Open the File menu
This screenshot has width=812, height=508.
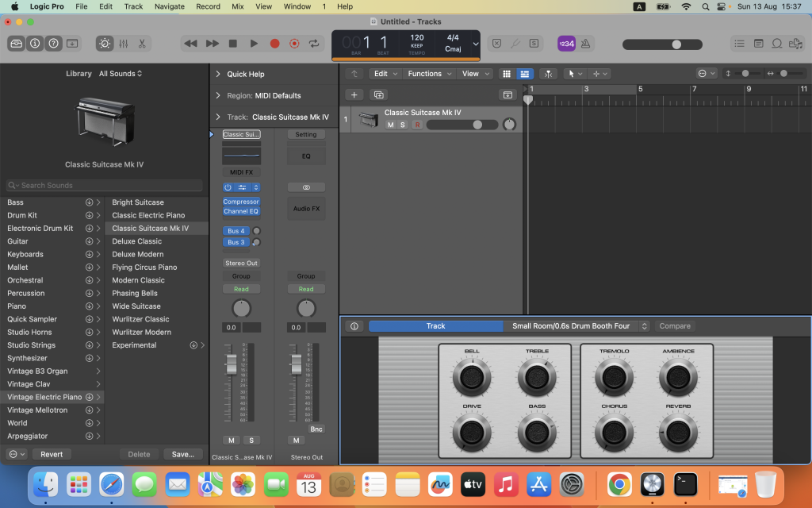coord(82,6)
